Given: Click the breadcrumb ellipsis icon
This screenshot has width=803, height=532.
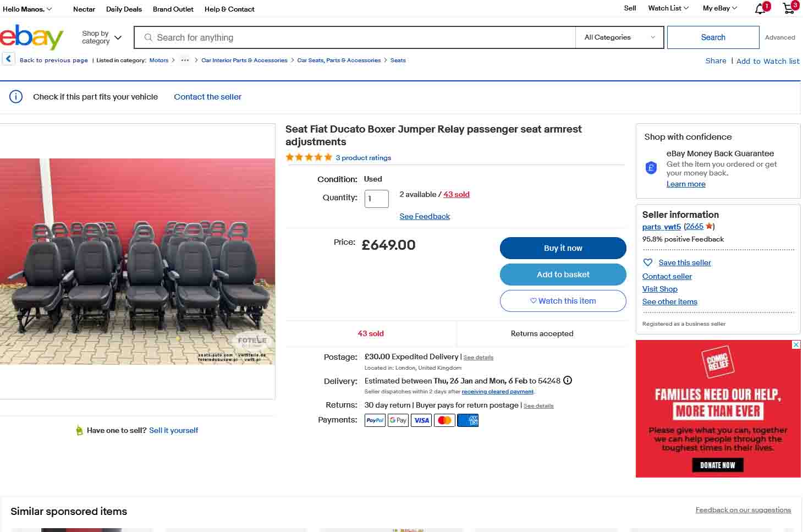Looking at the screenshot, I should coord(185,61).
